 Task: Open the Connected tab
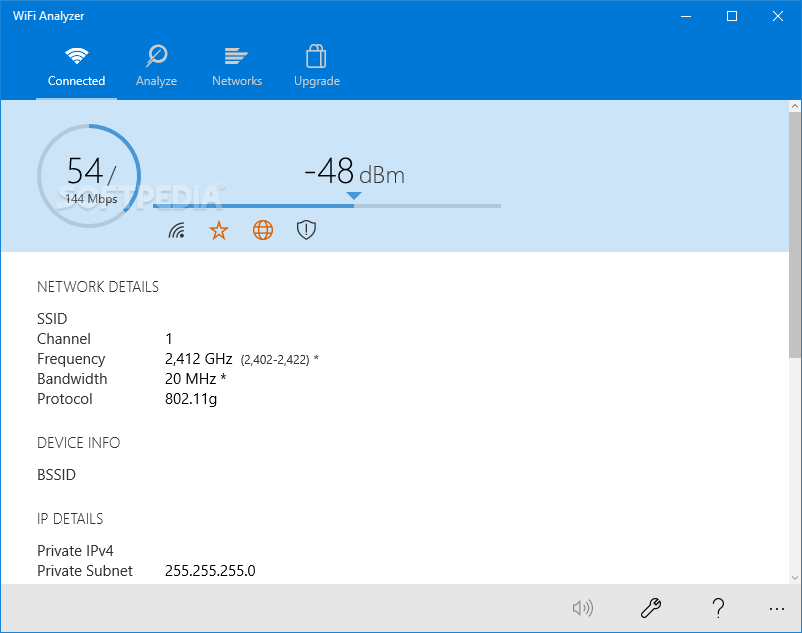(76, 67)
